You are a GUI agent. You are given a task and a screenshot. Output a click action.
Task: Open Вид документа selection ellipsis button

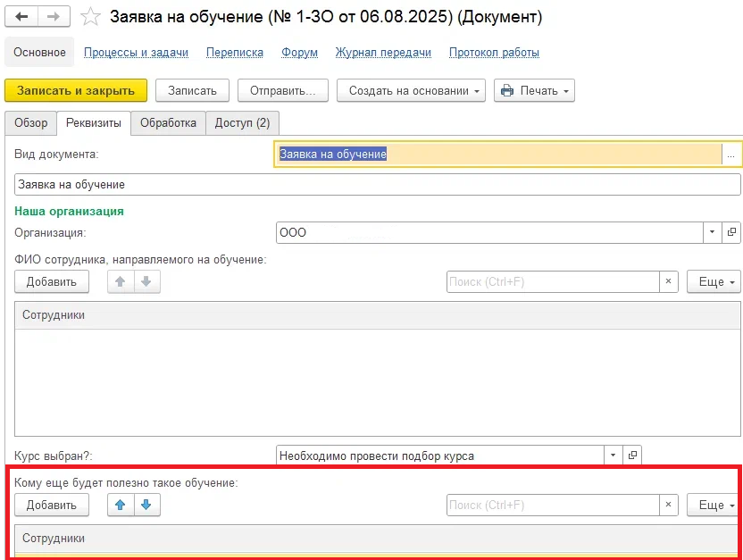pos(731,155)
